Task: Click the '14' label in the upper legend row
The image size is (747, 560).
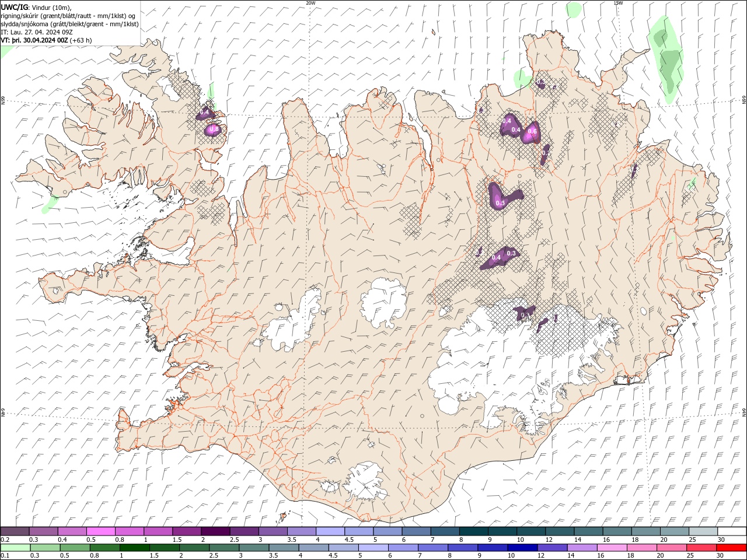Action: (x=578, y=540)
